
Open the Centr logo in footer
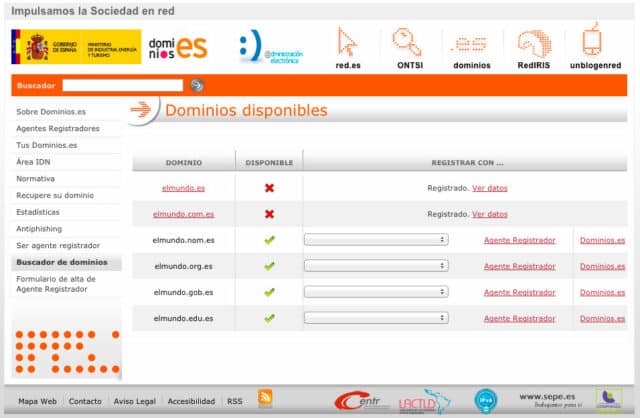coord(362,401)
